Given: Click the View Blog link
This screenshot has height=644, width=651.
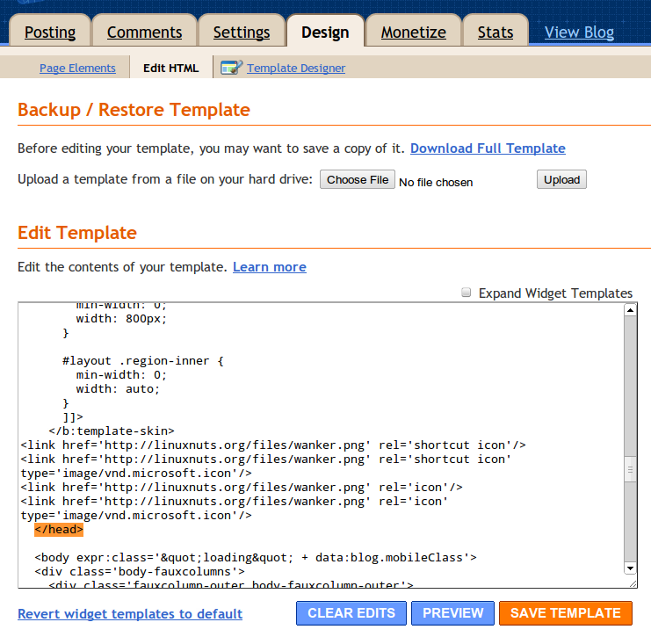Looking at the screenshot, I should 579,32.
